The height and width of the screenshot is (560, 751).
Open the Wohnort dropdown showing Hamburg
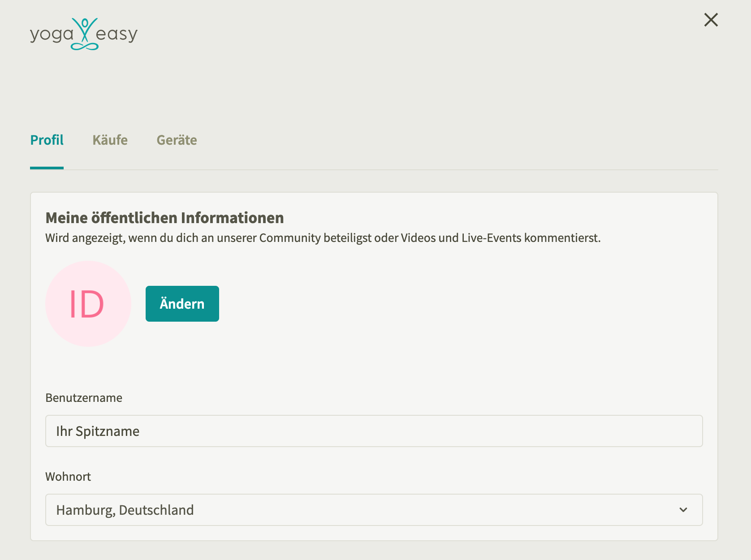click(x=374, y=510)
